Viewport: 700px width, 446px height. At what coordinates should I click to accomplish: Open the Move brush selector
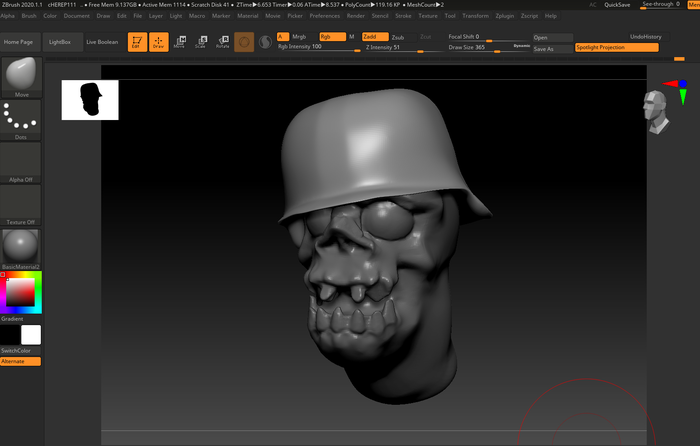pos(21,76)
